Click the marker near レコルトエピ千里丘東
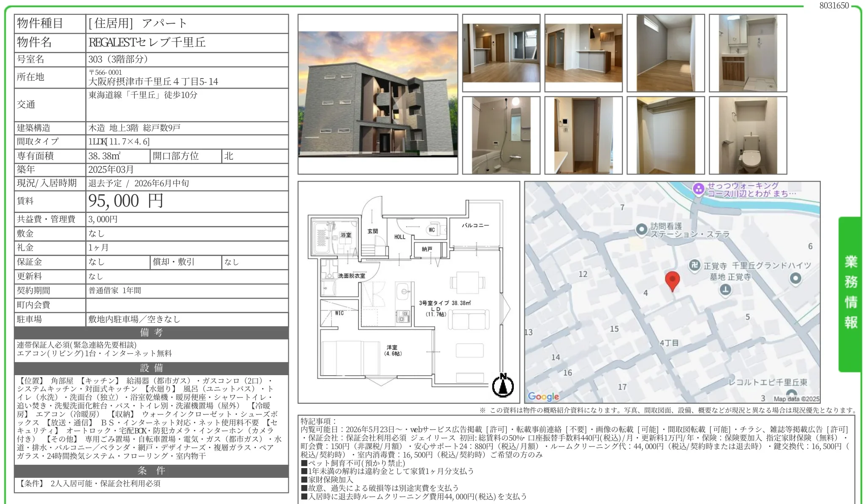Viewport: 868px width, 504px height. 792,392
